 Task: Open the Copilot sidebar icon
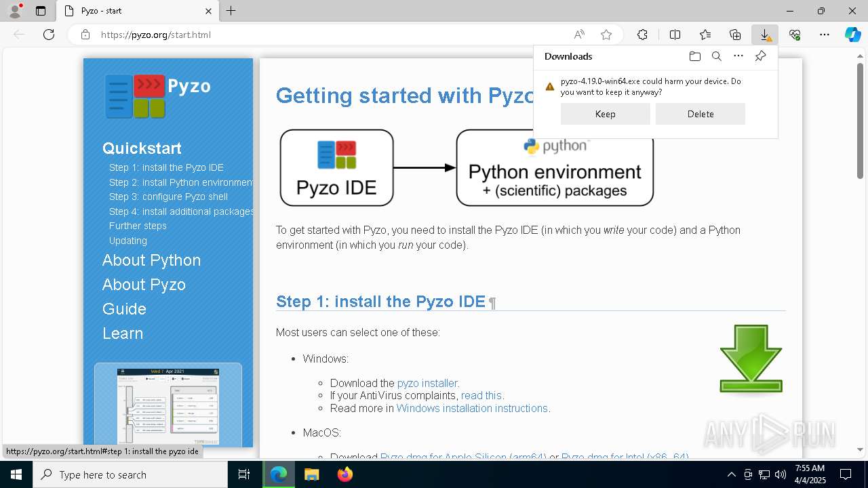[852, 35]
